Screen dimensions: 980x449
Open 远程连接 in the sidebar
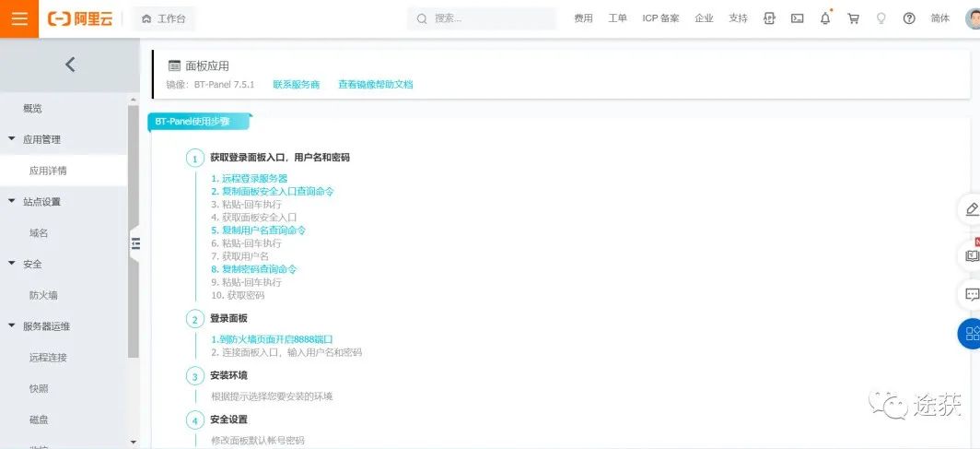48,358
